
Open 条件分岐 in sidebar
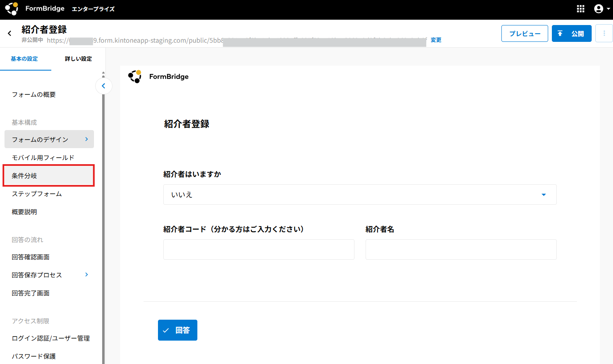(x=25, y=176)
